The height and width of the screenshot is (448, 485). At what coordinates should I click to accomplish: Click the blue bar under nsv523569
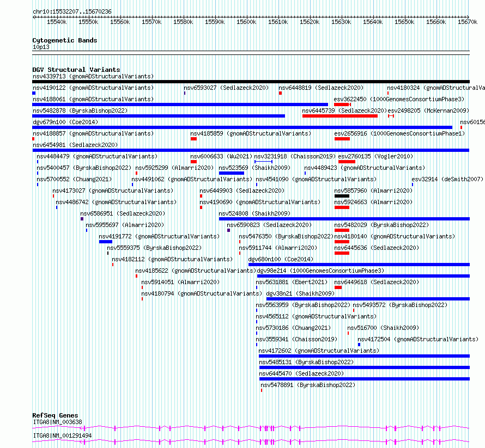pyautogui.click(x=232, y=173)
